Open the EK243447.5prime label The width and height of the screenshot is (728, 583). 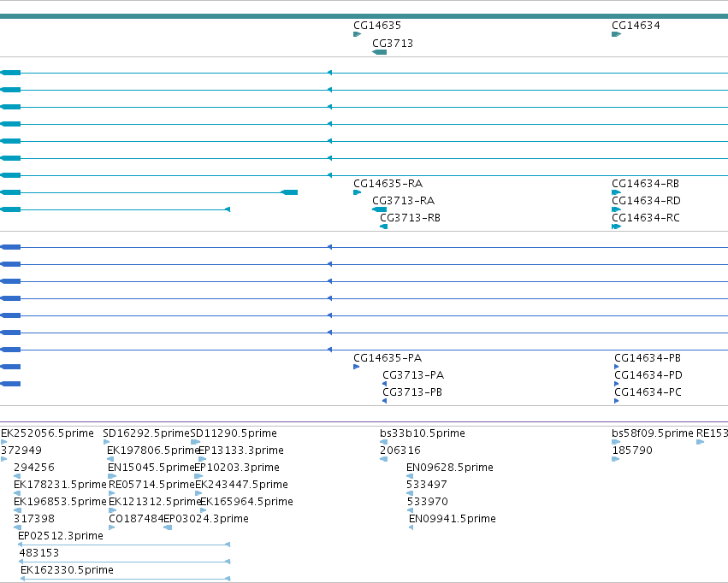click(241, 485)
